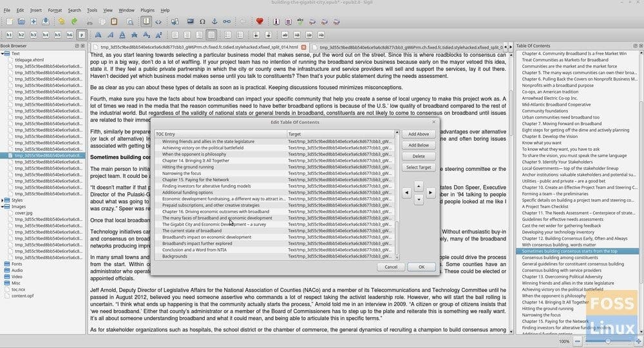Cancel the Edit Table Of Contents dialog

click(391, 267)
